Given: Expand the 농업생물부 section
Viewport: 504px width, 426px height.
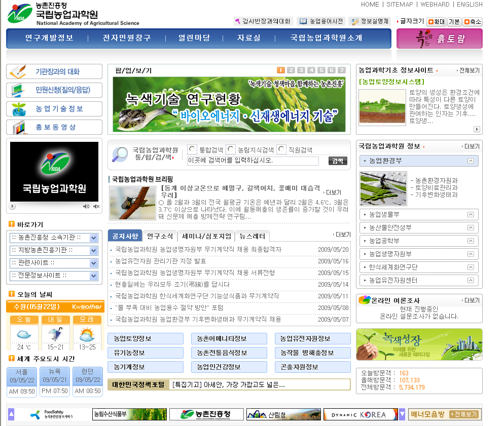Looking at the screenshot, I should (471, 215).
